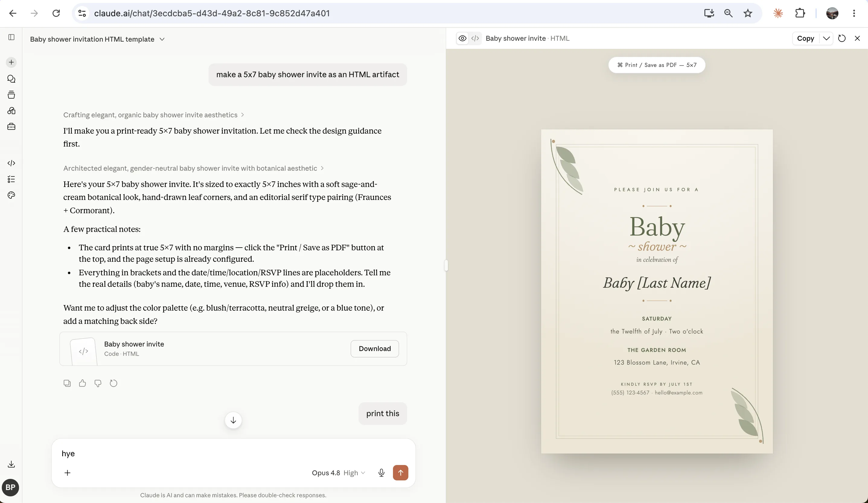Give the response a thumbs up

click(82, 383)
